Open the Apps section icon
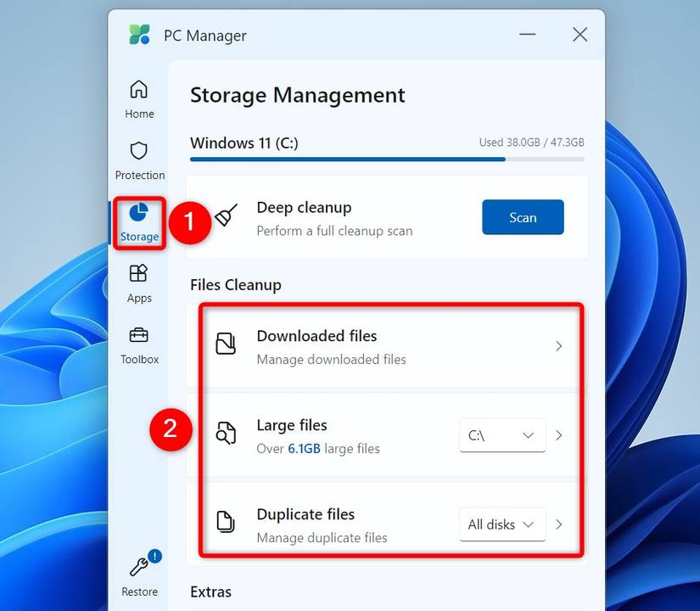This screenshot has width=700, height=611. (x=138, y=274)
